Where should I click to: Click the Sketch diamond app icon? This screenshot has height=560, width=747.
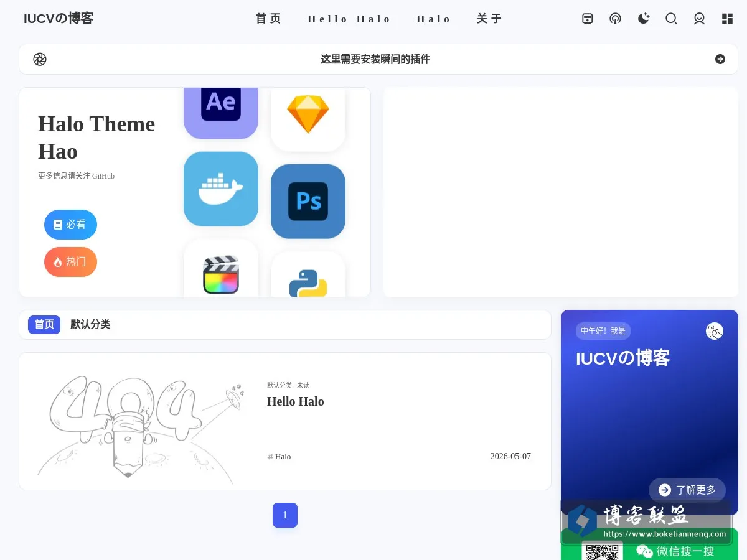click(308, 119)
